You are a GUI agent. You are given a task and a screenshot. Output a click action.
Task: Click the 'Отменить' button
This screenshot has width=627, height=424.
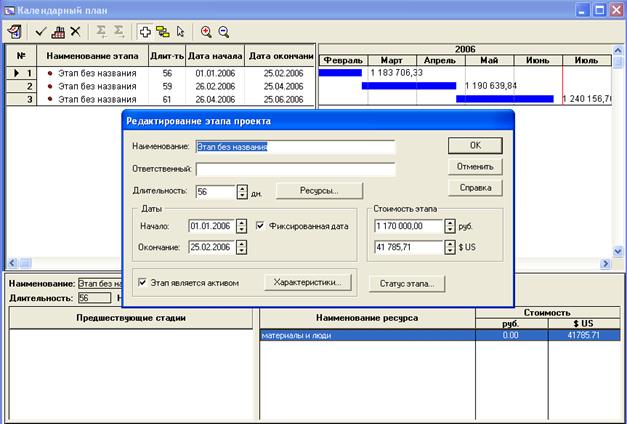474,166
